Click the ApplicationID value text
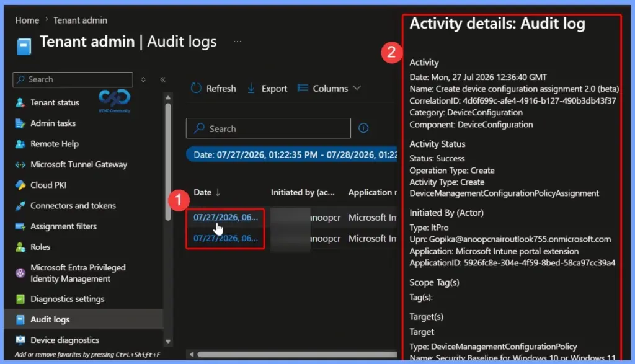The height and width of the screenshot is (364, 635). tap(540, 263)
